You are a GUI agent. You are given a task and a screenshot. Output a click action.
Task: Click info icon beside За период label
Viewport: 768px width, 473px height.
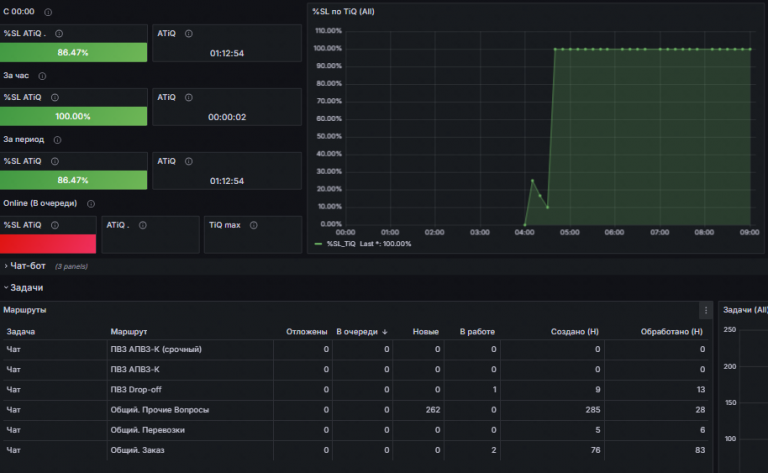(57, 140)
